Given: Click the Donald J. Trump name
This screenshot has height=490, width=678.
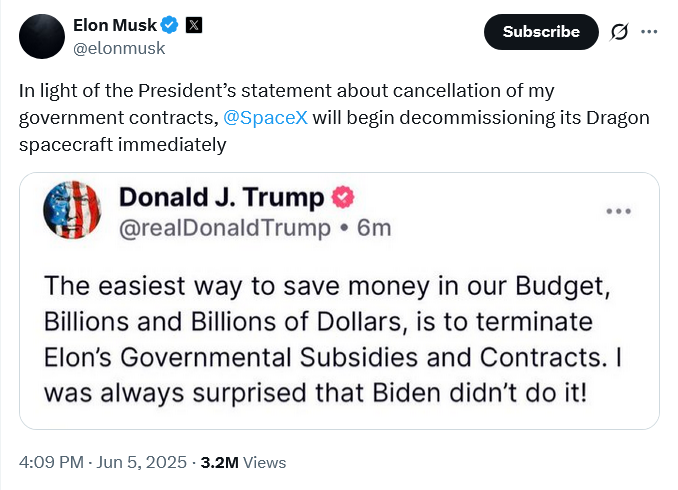Looking at the screenshot, I should coord(221,197).
